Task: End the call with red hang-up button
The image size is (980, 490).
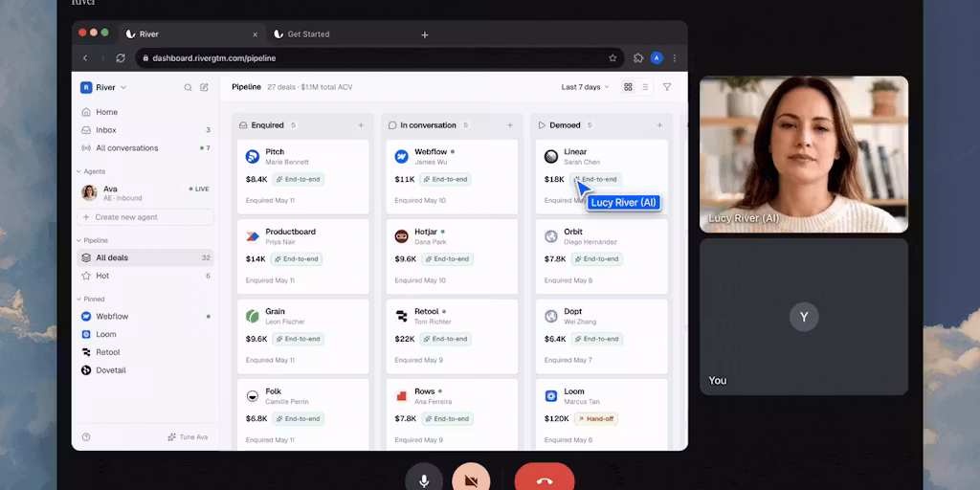Action: pyautogui.click(x=545, y=479)
